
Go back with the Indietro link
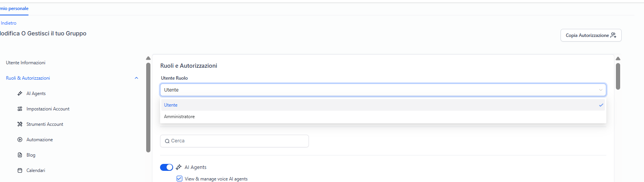8,23
